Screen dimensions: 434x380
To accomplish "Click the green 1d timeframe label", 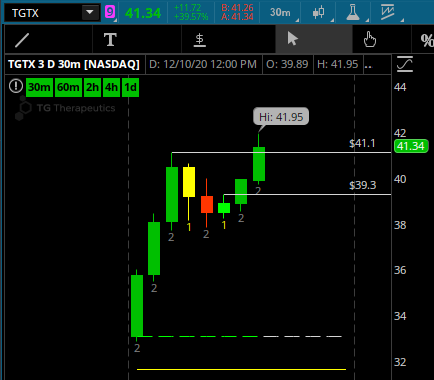I will [x=130, y=87].
